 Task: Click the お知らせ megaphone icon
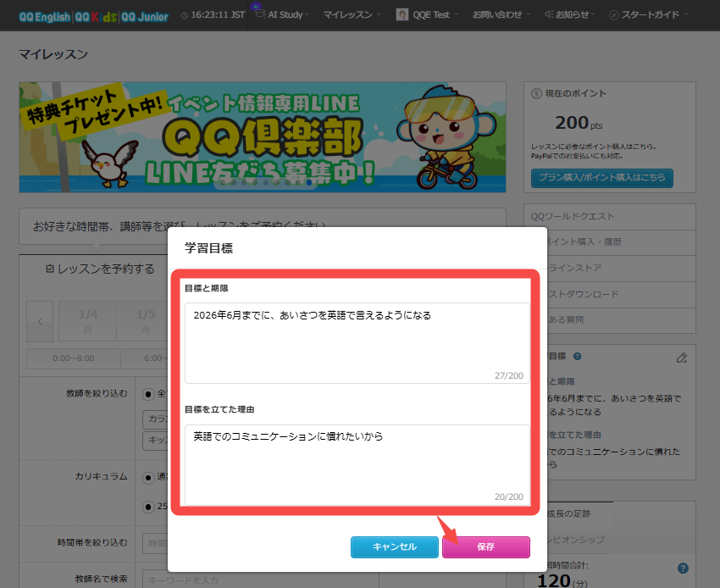click(549, 15)
